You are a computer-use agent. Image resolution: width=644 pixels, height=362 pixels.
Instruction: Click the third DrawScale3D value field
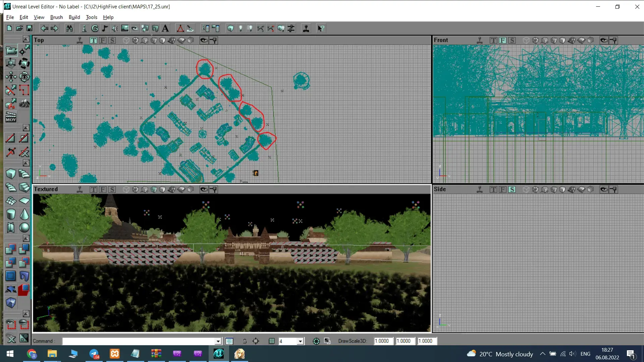(x=427, y=341)
